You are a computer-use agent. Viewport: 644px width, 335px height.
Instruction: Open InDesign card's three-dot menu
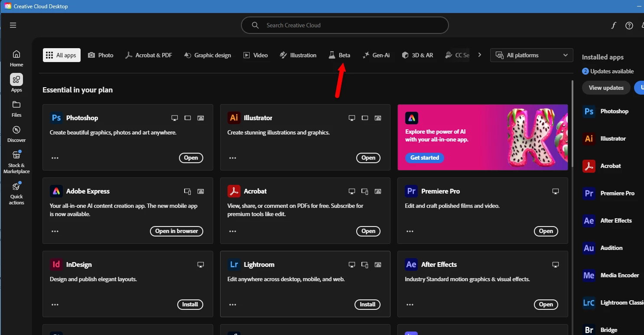coord(55,305)
